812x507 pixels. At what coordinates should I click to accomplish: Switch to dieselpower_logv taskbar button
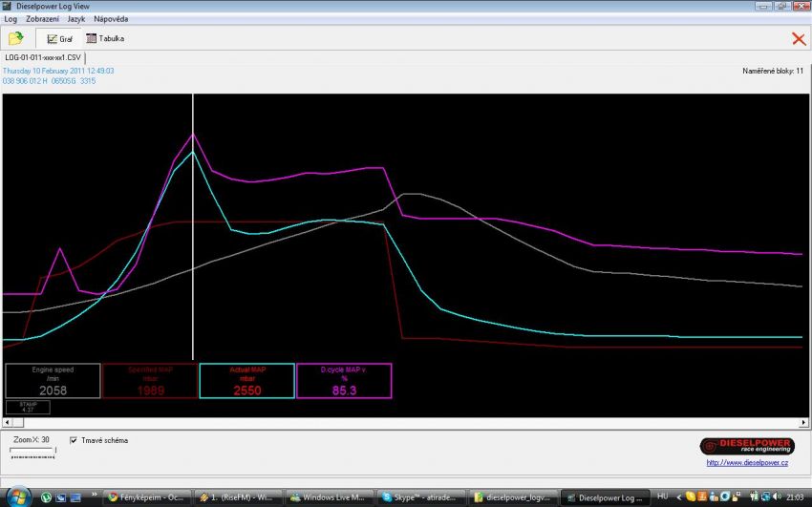pyautogui.click(x=513, y=497)
